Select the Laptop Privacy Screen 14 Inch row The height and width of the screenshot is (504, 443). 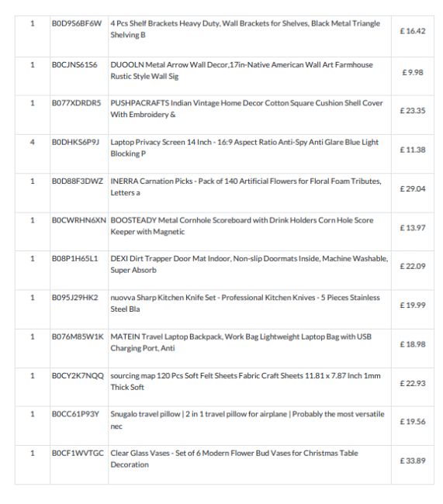coord(224,154)
